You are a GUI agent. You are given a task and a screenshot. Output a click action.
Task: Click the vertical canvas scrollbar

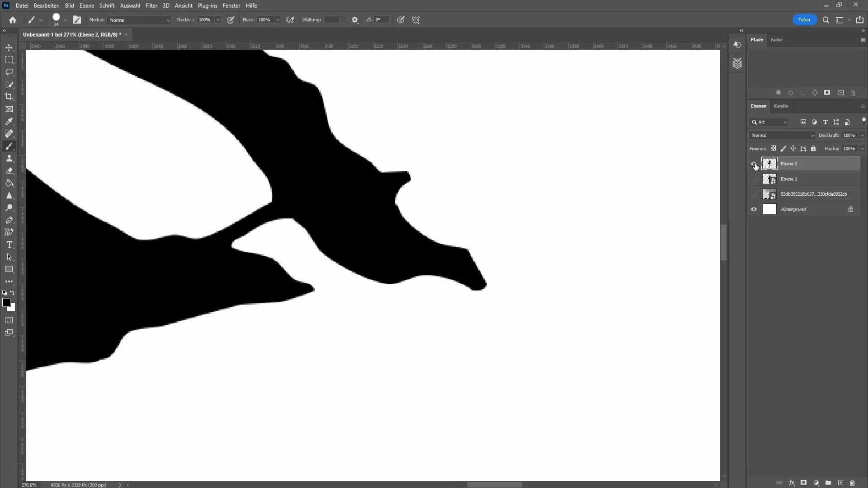point(724,243)
